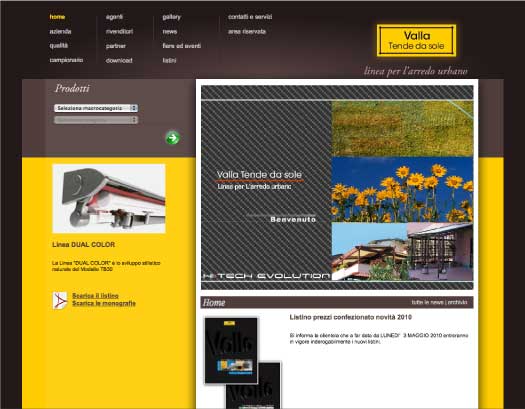Open the campionario menu item
This screenshot has height=409, width=525.
[66, 60]
